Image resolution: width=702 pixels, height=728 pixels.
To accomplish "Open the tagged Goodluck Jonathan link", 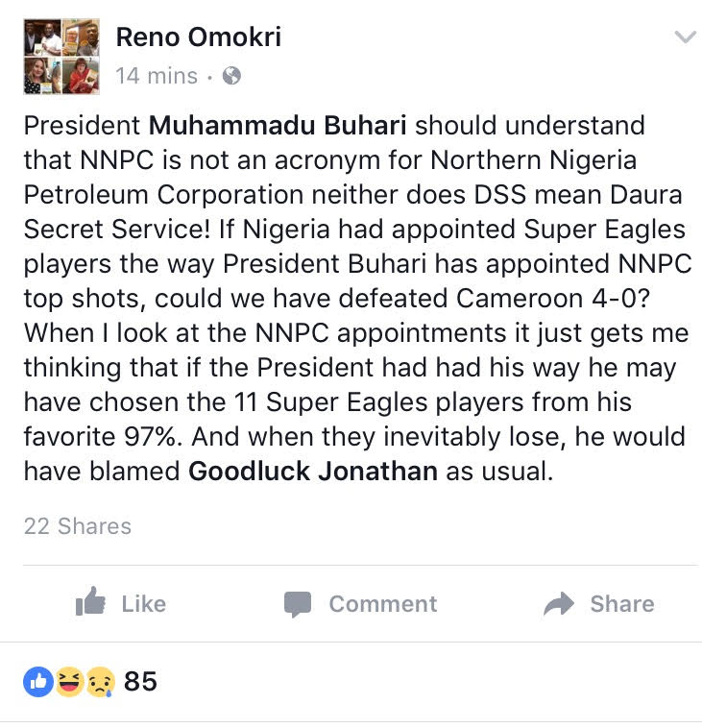I will [313, 471].
